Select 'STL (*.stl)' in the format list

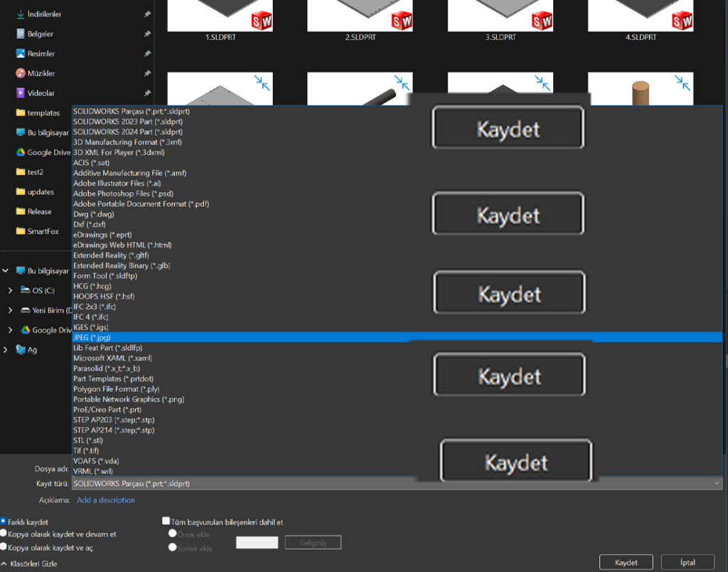click(x=88, y=440)
